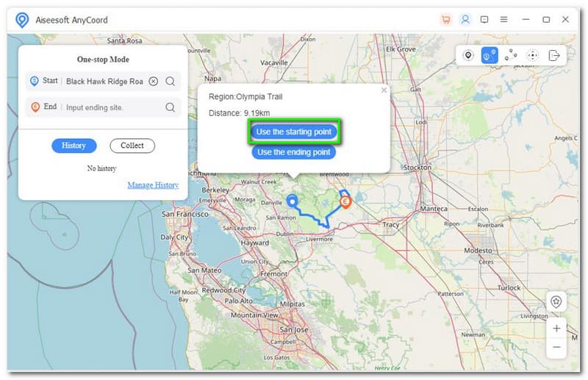Switch to the Collect tab

click(x=132, y=146)
